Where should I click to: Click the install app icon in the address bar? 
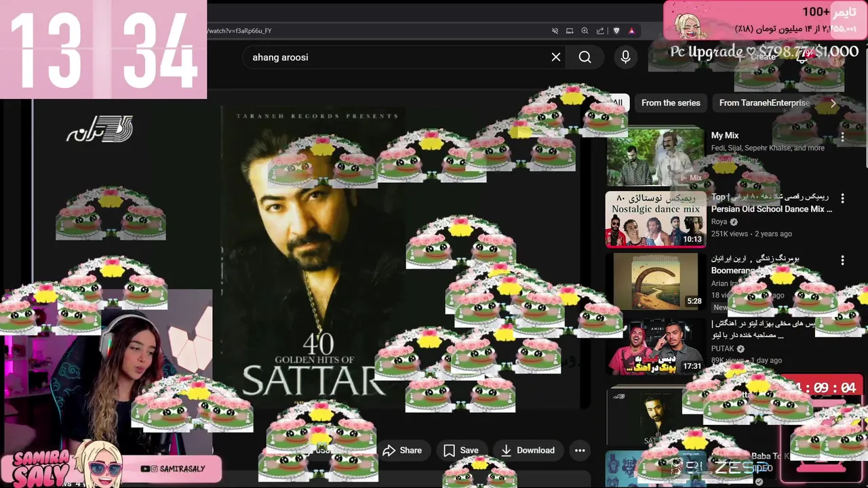(x=570, y=30)
